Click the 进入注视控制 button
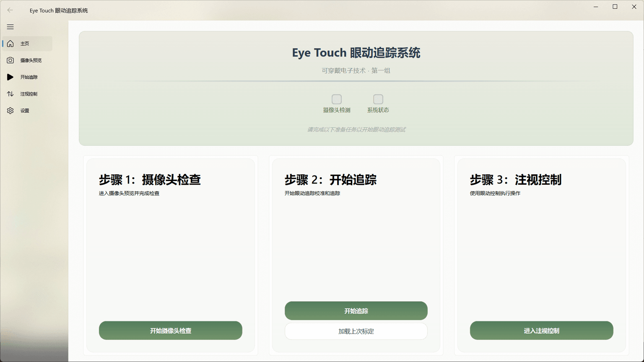Viewport: 644px width, 362px height. [x=542, y=331]
